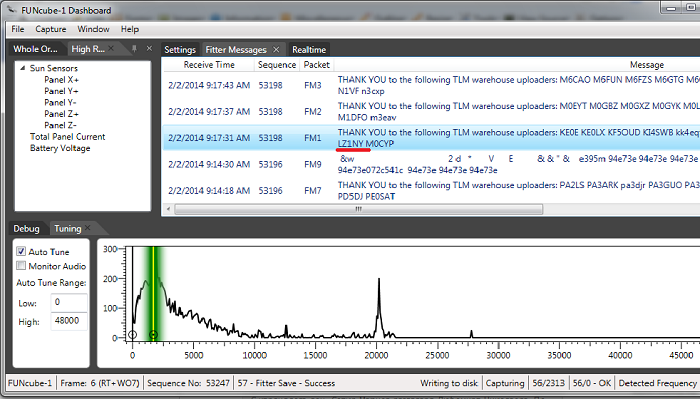The image size is (700, 399).
Task: Select the Fitter Messages tab
Action: pos(236,50)
